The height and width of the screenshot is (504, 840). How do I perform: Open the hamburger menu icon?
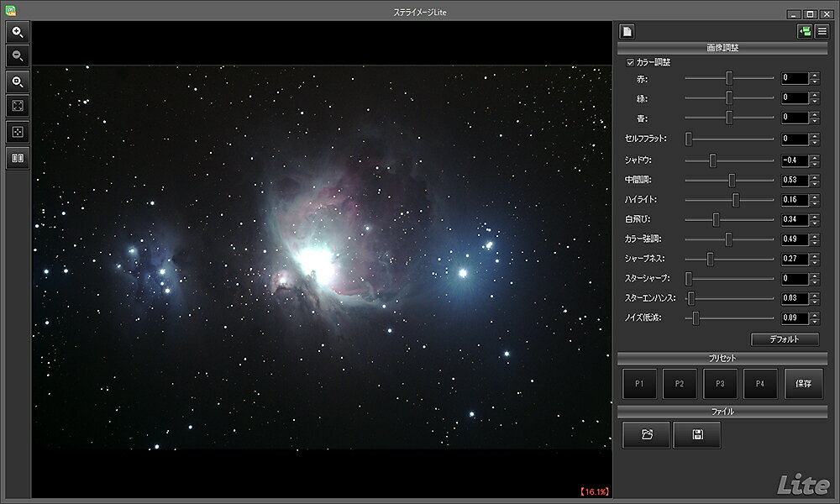pos(822,32)
